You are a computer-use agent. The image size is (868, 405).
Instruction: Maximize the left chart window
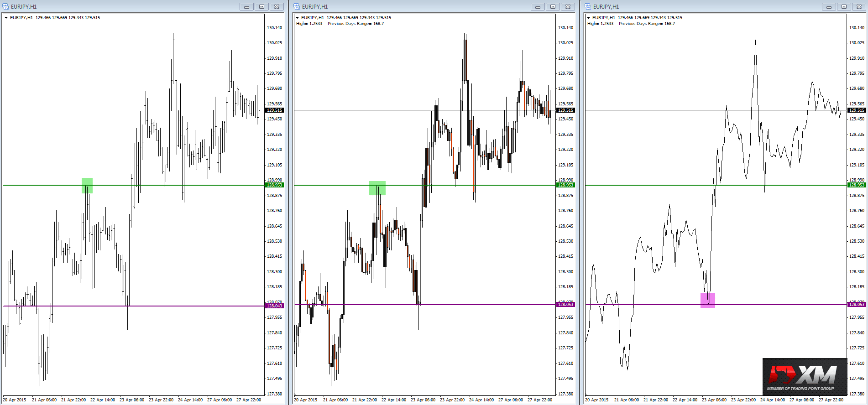[x=261, y=6]
